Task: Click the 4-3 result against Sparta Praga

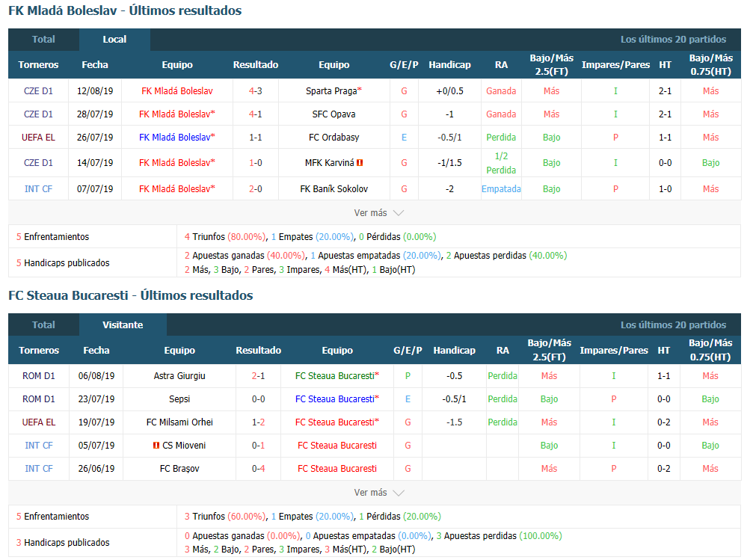Action: 256,90
